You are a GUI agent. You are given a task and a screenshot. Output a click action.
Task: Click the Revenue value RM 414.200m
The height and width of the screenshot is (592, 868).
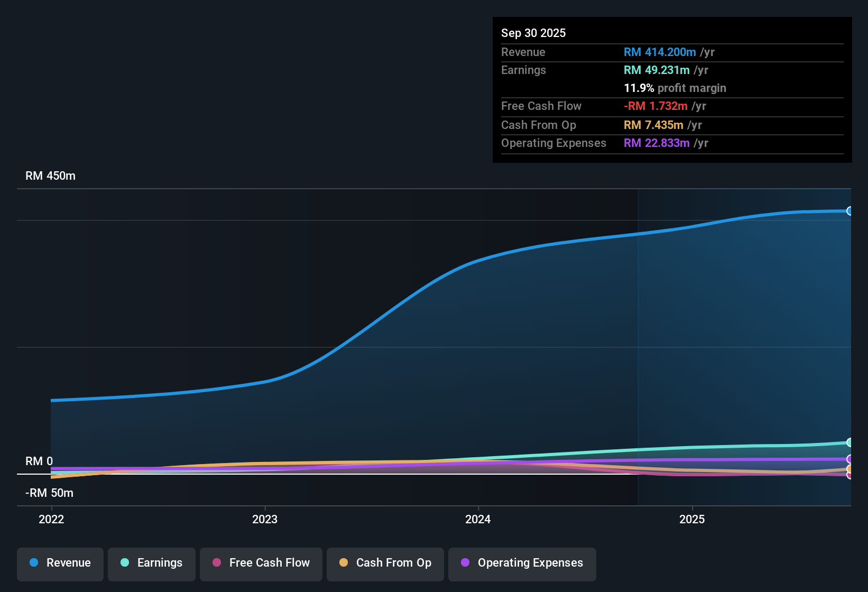click(660, 52)
